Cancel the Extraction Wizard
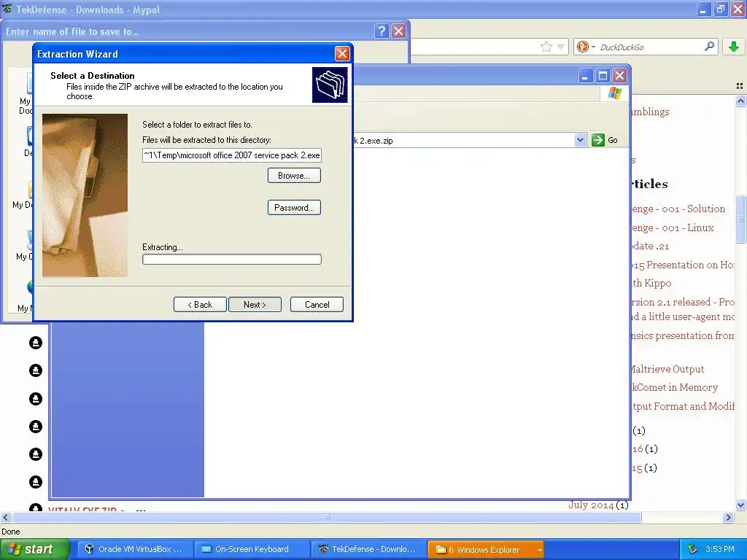The width and height of the screenshot is (747, 560). point(317,305)
